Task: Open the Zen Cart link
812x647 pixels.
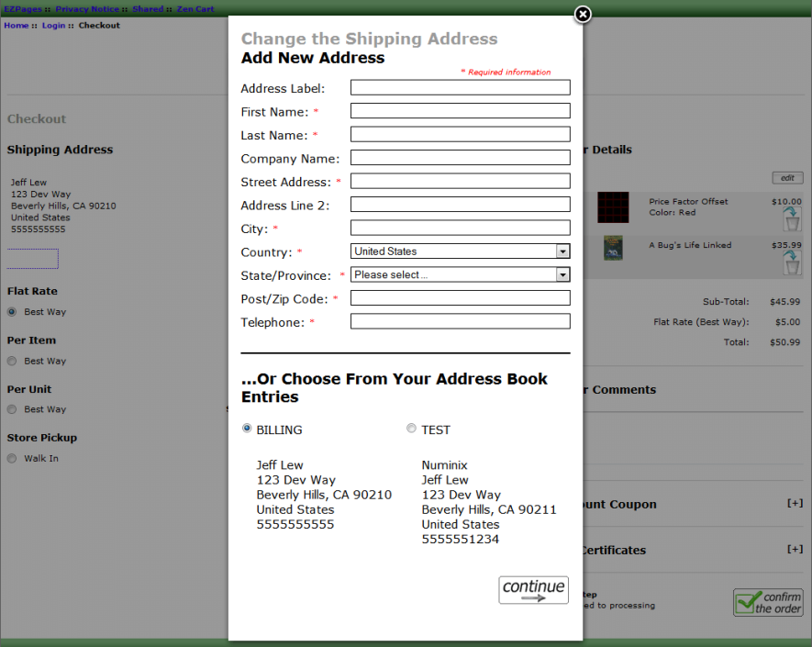Action: [x=195, y=8]
